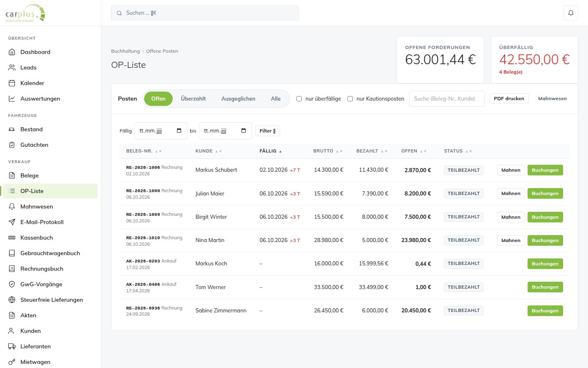Click the Kalender calendar icon
588x368 pixels.
12,83
